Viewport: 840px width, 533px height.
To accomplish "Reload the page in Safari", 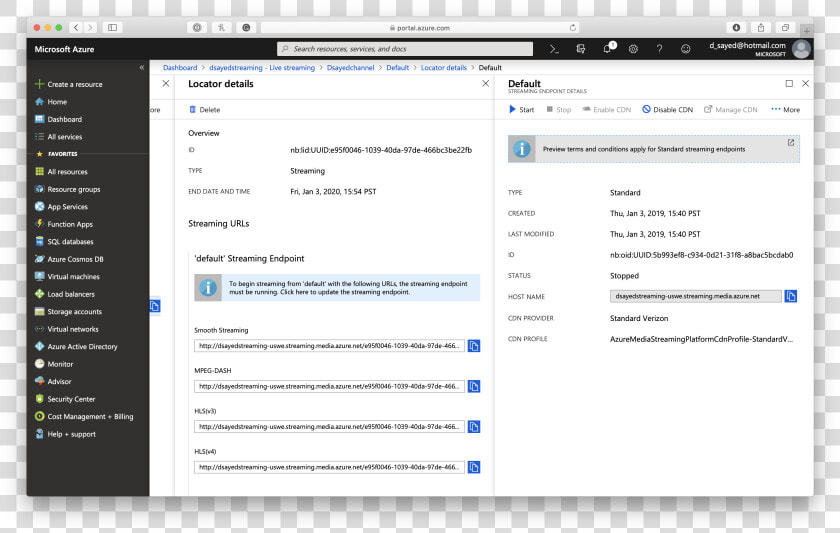I will point(573,28).
